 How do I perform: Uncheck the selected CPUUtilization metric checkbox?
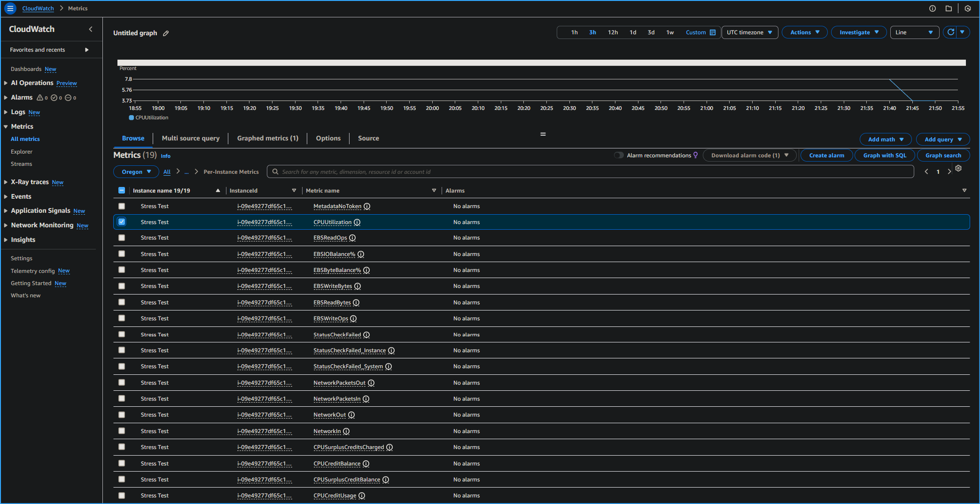click(122, 222)
